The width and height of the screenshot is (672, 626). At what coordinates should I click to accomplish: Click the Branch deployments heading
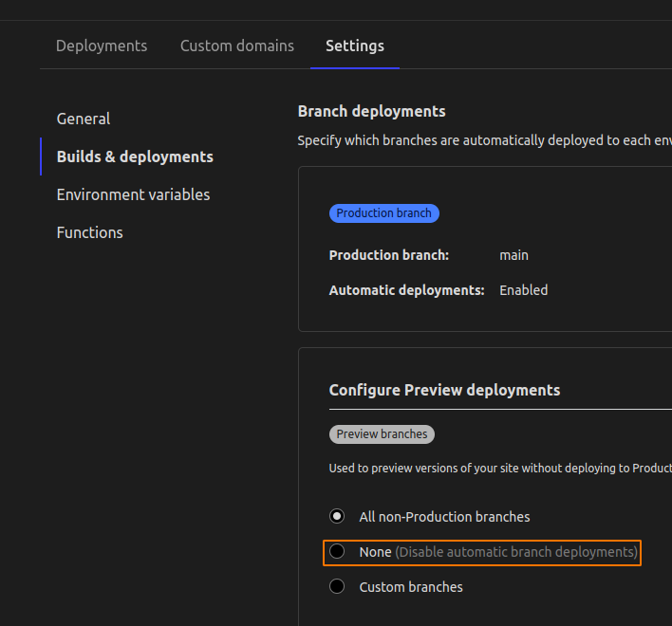[371, 111]
